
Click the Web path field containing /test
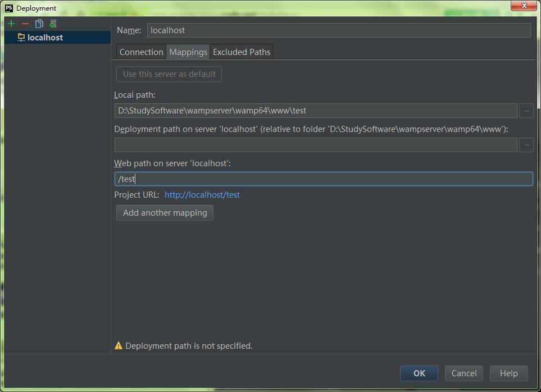[x=324, y=179]
